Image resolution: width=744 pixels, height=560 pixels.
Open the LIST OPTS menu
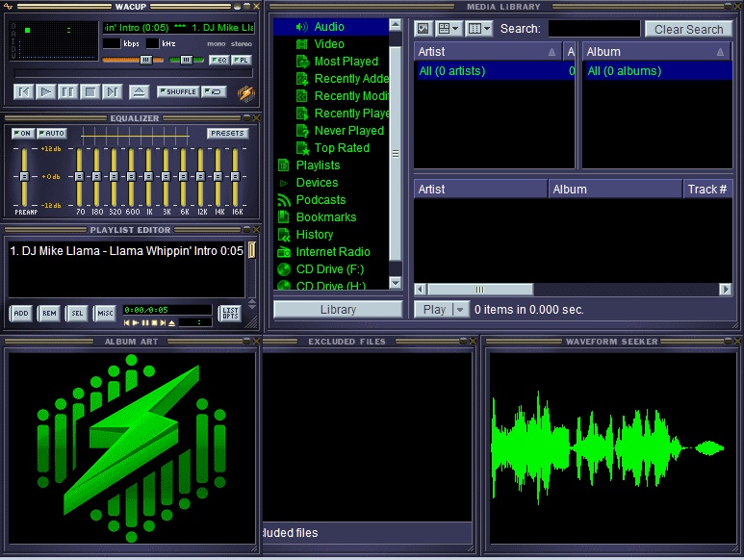click(230, 314)
